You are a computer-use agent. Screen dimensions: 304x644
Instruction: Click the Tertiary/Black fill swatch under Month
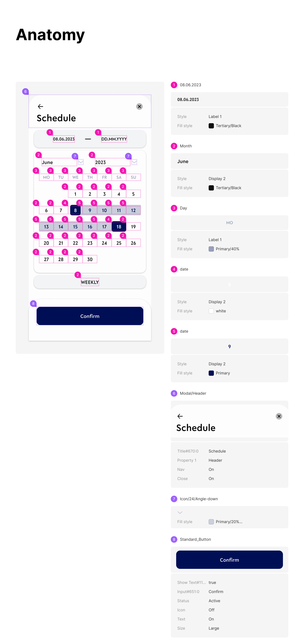point(211,188)
